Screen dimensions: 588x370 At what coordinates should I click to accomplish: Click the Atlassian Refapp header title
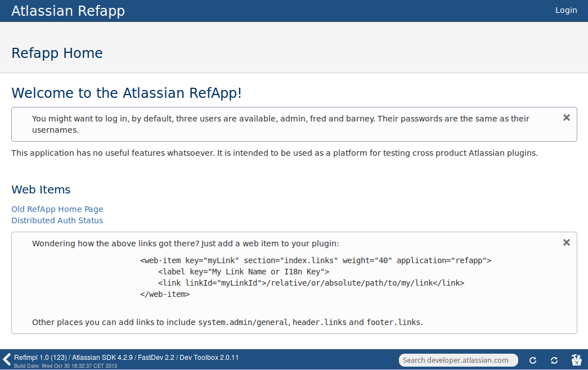pyautogui.click(x=68, y=11)
